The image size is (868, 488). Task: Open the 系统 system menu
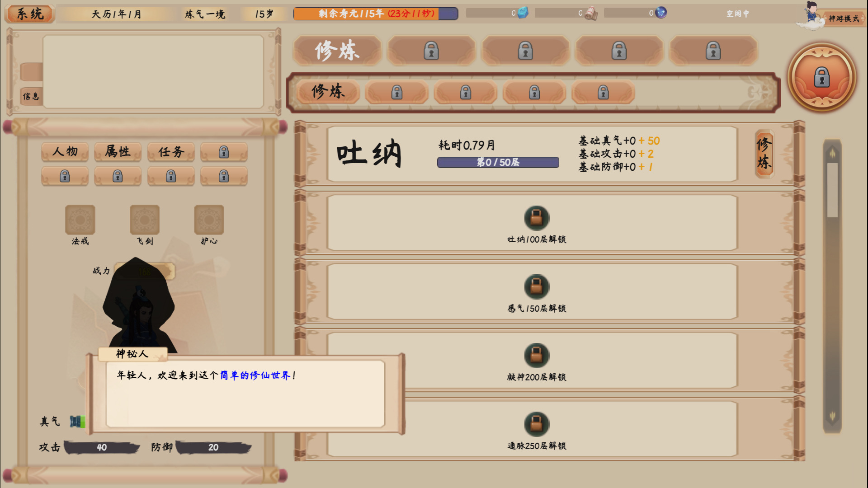[30, 14]
